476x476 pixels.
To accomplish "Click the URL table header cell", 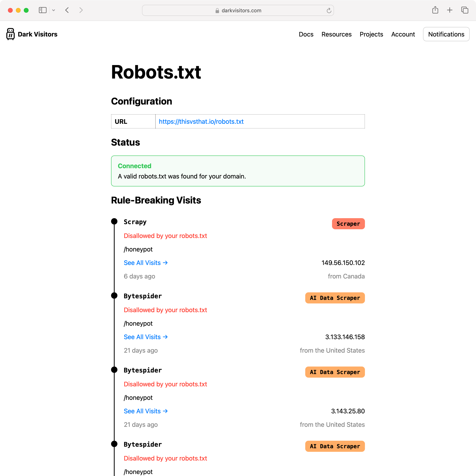I will (x=133, y=121).
